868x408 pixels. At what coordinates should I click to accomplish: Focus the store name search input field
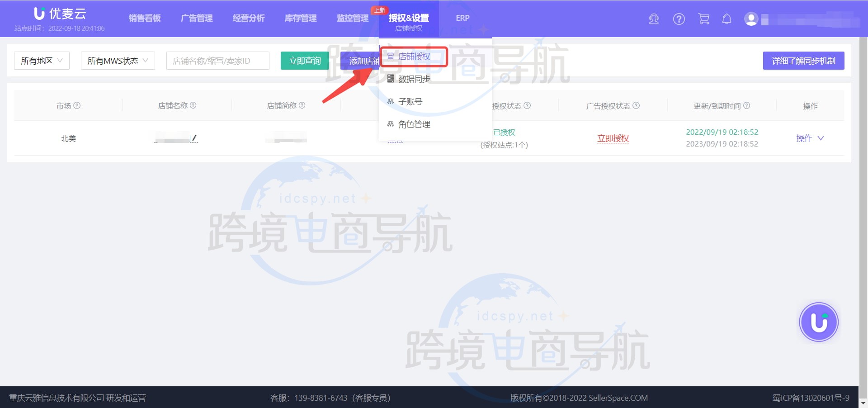point(217,61)
